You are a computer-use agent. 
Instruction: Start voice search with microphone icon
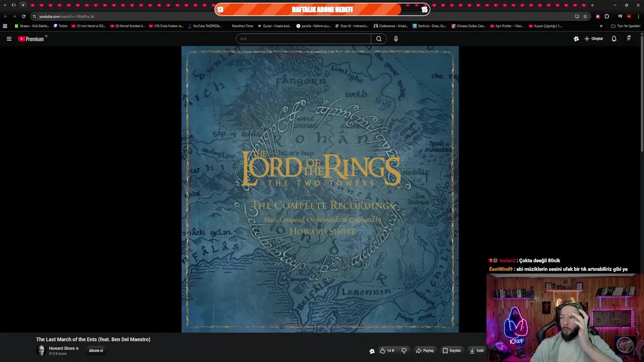396,39
